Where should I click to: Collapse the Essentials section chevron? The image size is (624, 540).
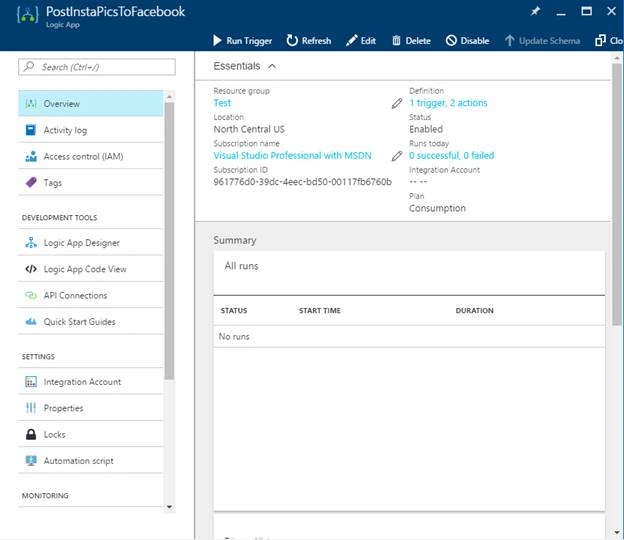(x=272, y=66)
